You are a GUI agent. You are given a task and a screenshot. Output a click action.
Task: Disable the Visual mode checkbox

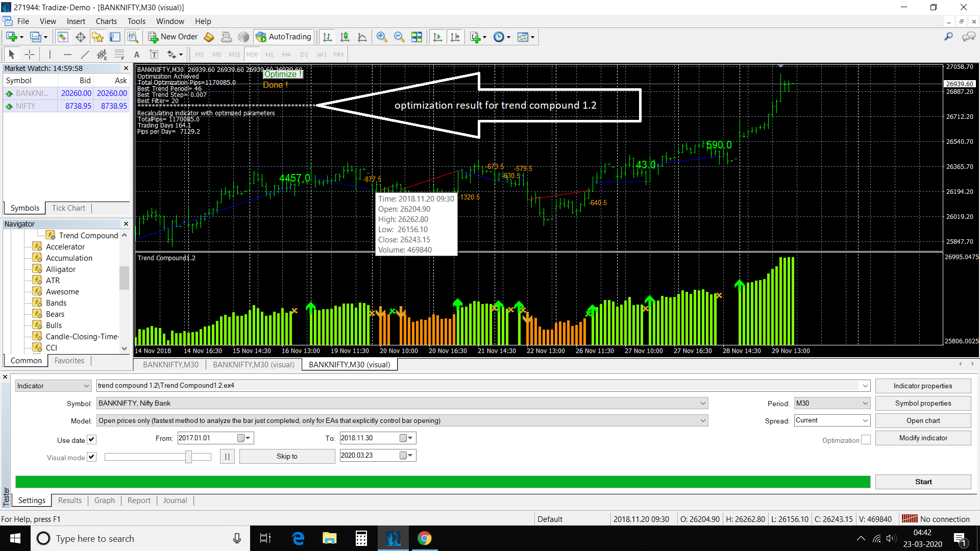(91, 457)
